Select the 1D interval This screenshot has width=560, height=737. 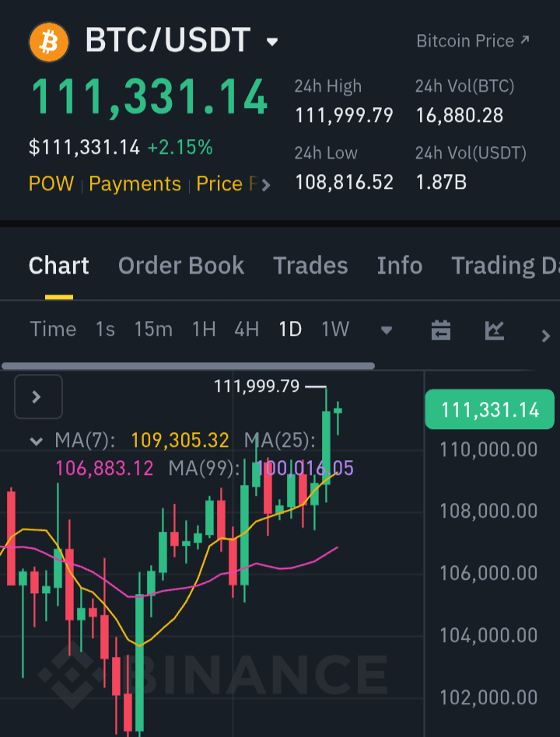(290, 329)
